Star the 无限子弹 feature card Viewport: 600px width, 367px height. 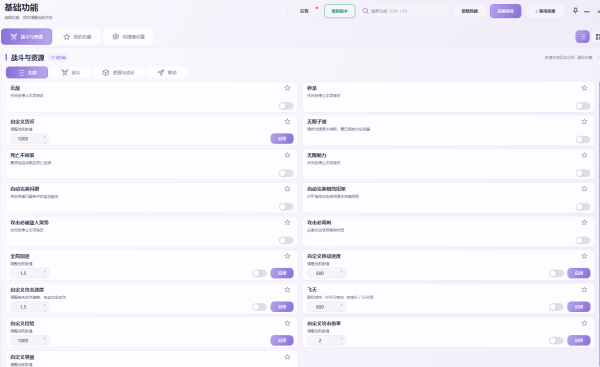pos(584,122)
